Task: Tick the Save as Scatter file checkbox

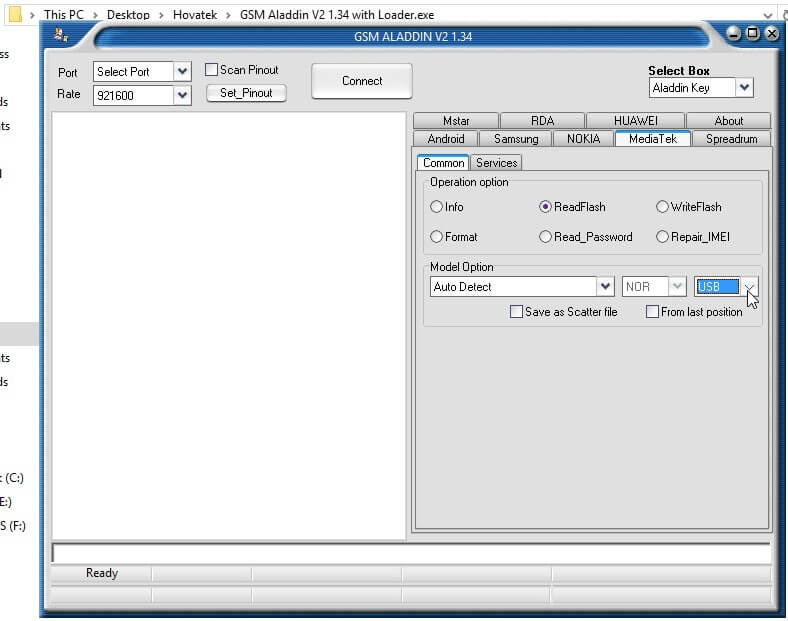Action: pos(516,312)
